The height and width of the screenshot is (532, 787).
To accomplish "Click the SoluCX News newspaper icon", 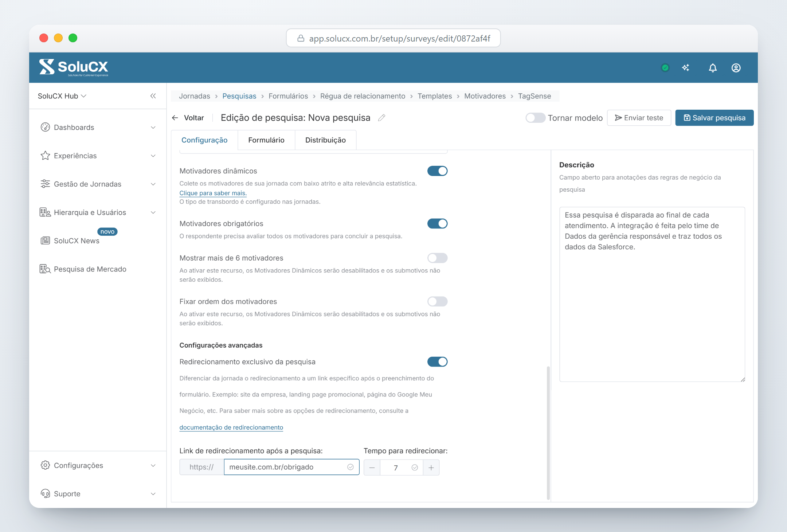I will pos(45,240).
